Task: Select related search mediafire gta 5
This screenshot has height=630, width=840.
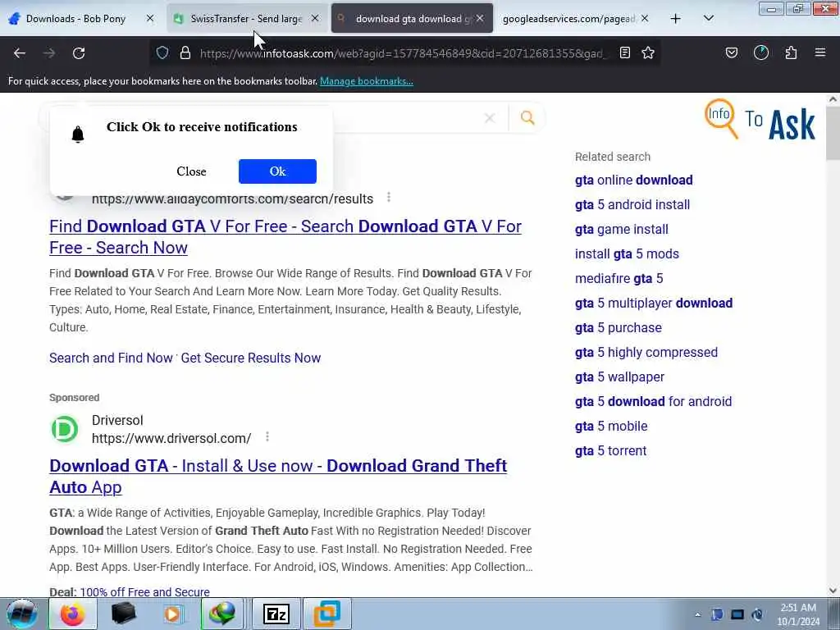Action: click(x=619, y=279)
